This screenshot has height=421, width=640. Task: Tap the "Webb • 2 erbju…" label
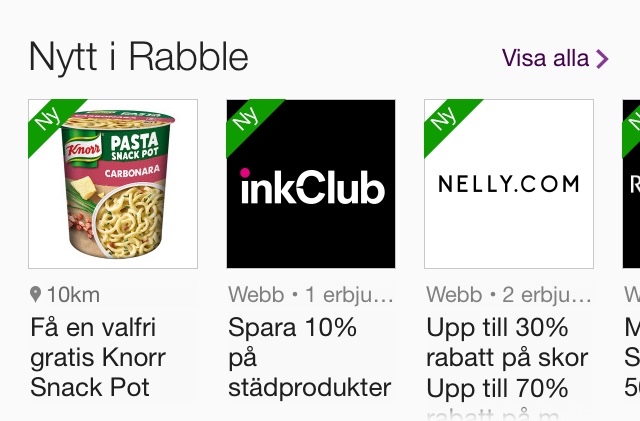point(509,295)
